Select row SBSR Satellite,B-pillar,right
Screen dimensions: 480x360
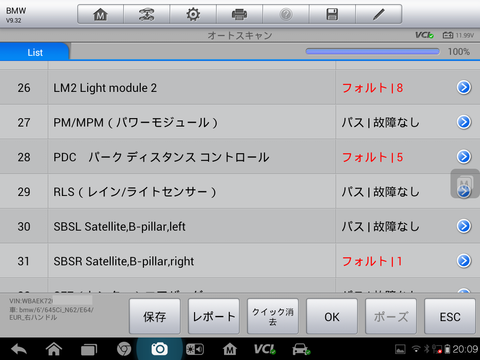240,261
